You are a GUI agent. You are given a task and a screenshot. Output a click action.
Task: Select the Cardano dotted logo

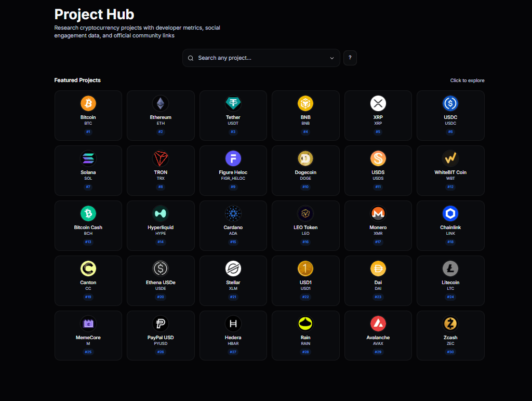point(233,213)
